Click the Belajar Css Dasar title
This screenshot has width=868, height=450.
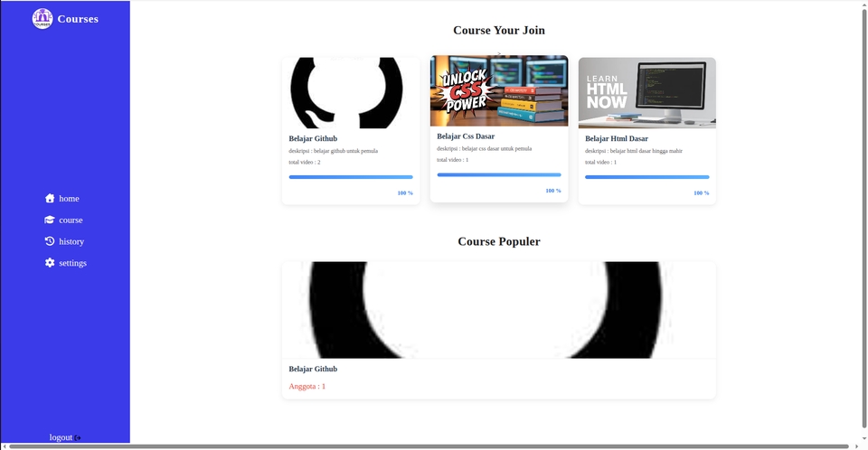[466, 136]
